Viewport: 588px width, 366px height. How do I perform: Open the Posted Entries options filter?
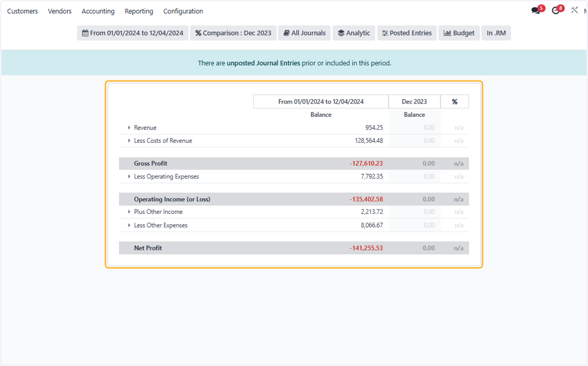click(x=407, y=33)
